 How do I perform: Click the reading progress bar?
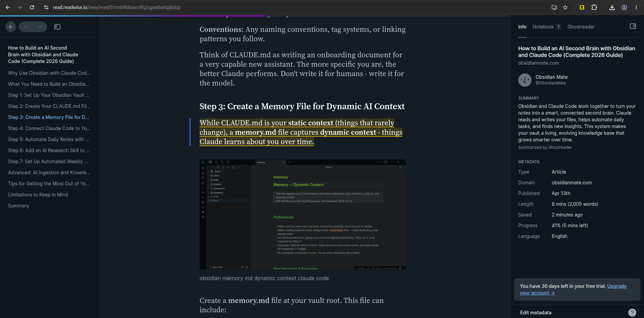click(x=255, y=15)
